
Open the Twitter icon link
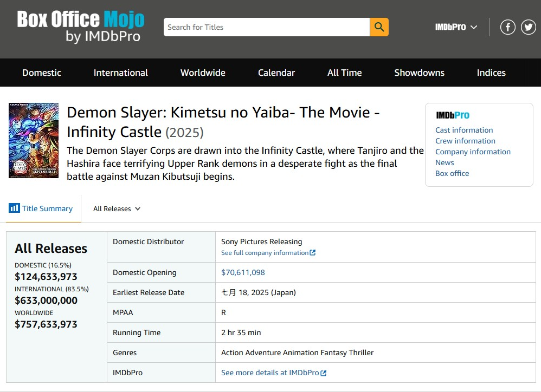pyautogui.click(x=529, y=27)
